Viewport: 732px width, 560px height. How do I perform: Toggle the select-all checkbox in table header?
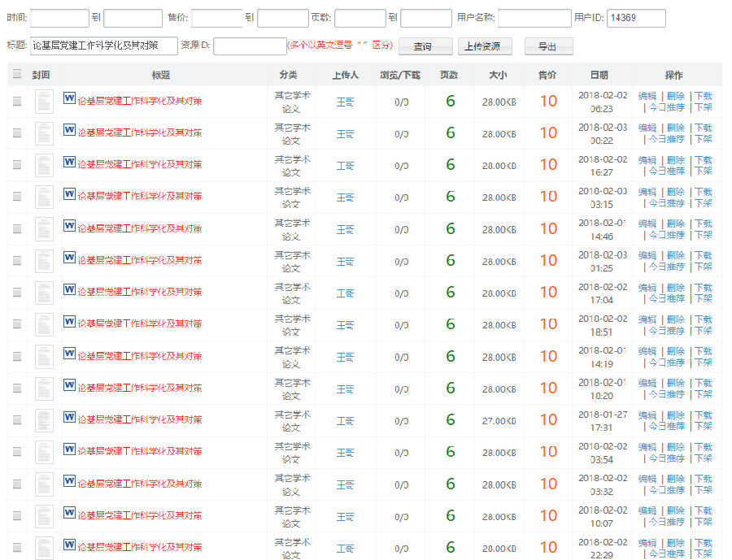pyautogui.click(x=17, y=75)
